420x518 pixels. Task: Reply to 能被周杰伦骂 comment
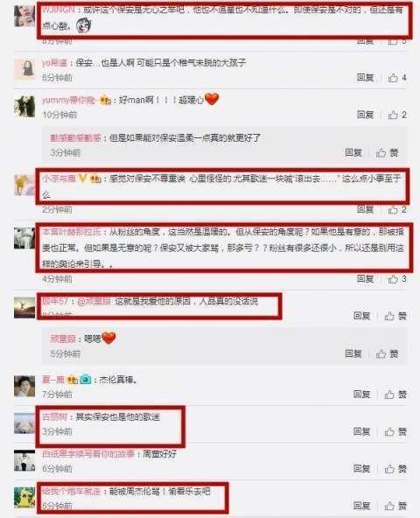pos(361,506)
